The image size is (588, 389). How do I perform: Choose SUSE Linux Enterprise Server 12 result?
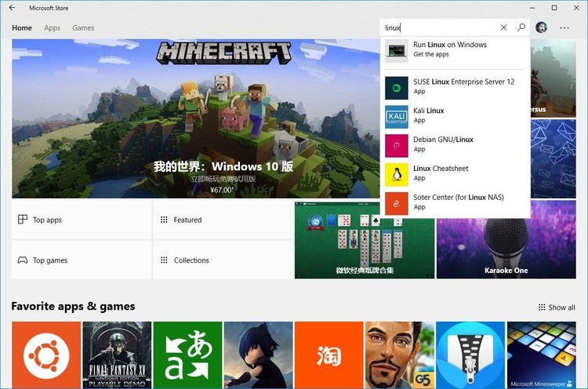click(x=455, y=88)
